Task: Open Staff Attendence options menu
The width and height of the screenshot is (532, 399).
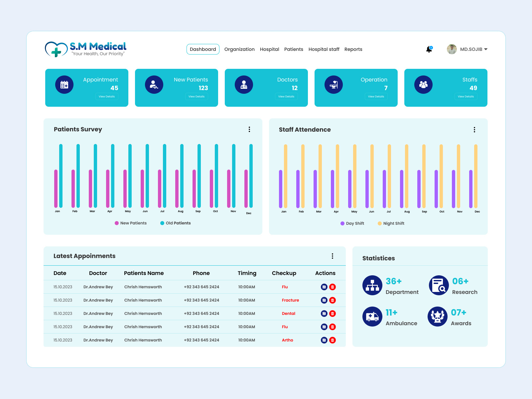Action: coord(474,130)
